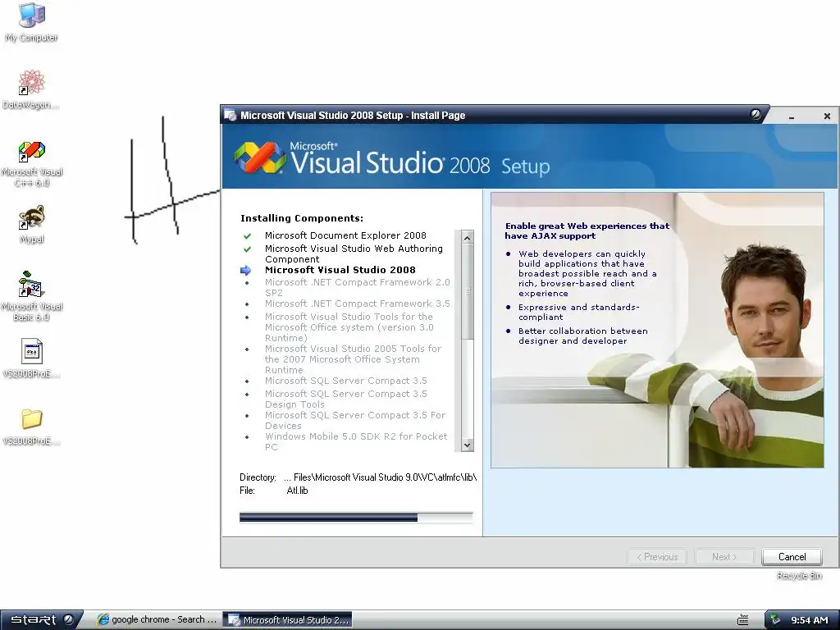
Task: Click 'Better collaboration between designer and developer' bullet
Action: click(583, 336)
